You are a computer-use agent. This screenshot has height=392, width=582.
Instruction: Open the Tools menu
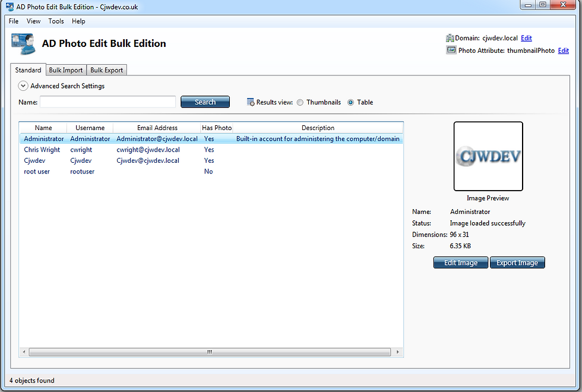(x=56, y=21)
